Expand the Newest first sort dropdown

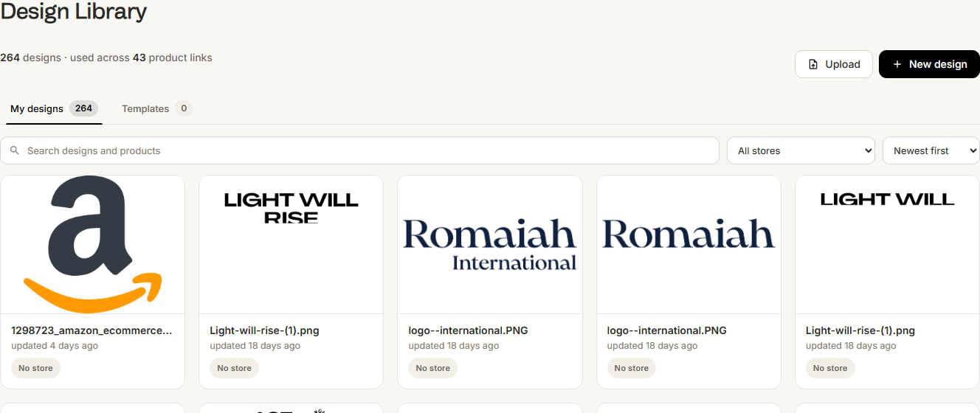(x=931, y=150)
